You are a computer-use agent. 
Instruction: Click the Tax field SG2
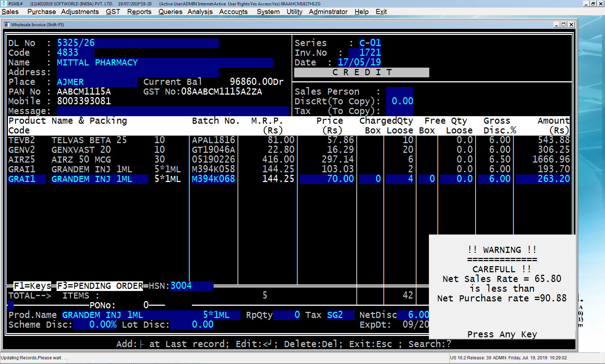tap(340, 315)
